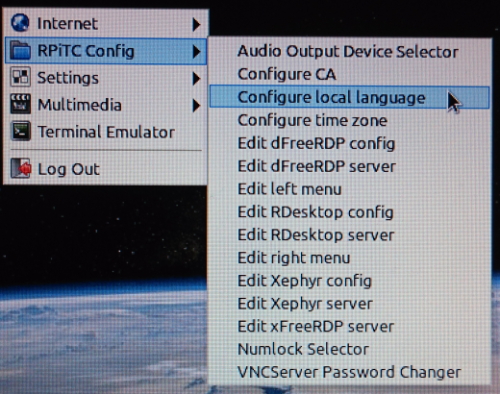The width and height of the screenshot is (500, 394).
Task: Expand the RPiTC Config submenu arrow
Action: click(196, 51)
